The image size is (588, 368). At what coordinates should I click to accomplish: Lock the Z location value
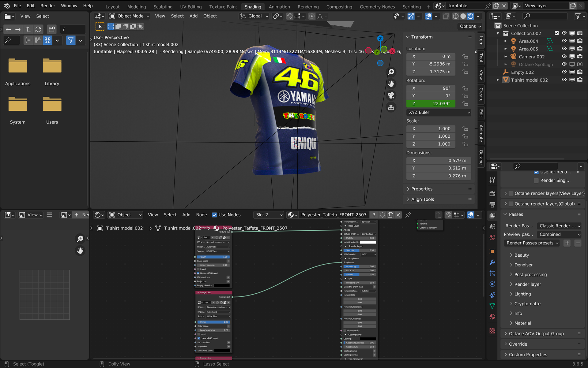(x=465, y=72)
